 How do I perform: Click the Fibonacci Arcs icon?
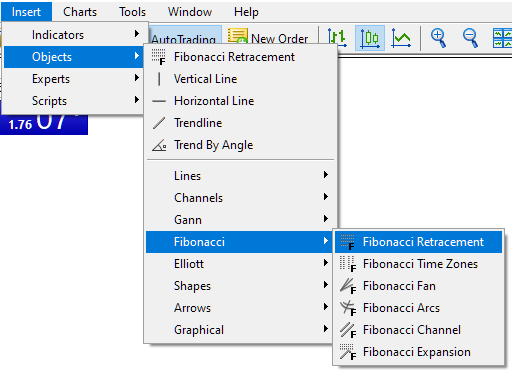click(348, 308)
